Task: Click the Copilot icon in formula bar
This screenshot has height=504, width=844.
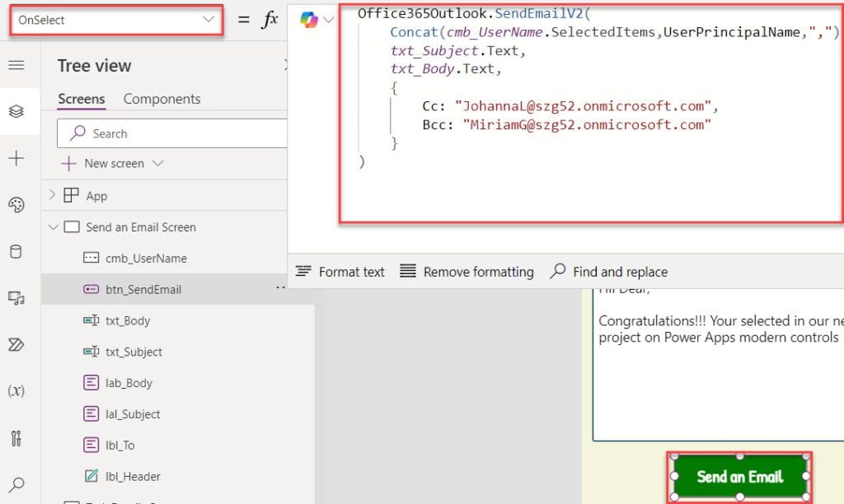Action: tap(309, 20)
